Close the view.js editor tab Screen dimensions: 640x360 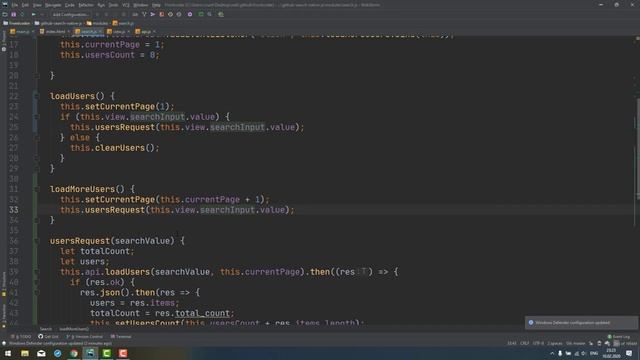click(128, 31)
